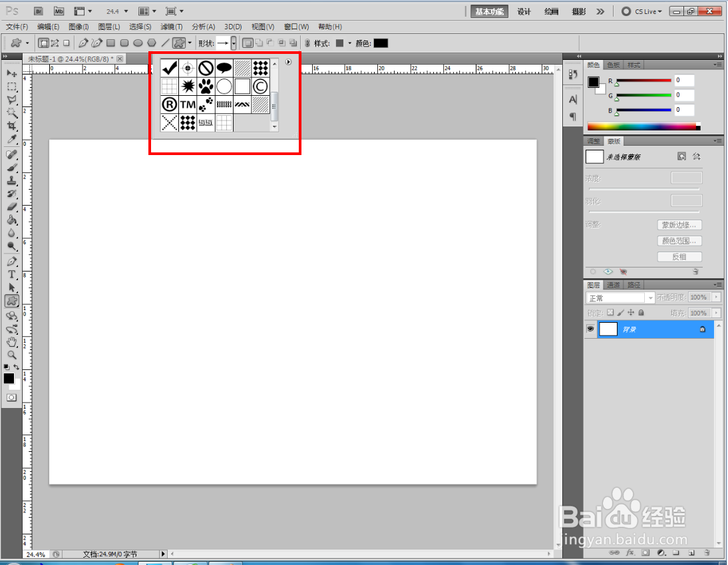Toggle lock transparent pixels icon
This screenshot has width=728, height=565.
(x=610, y=312)
